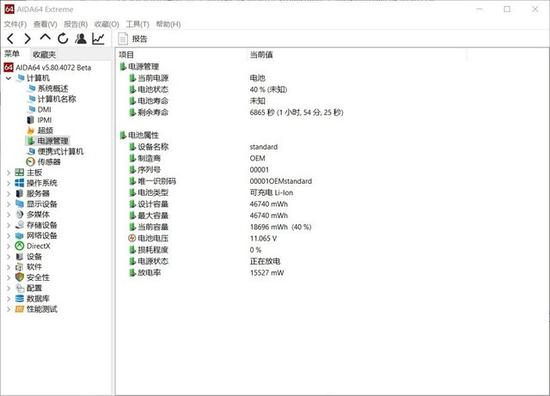Expand the 操作系统 tree node

8,183
